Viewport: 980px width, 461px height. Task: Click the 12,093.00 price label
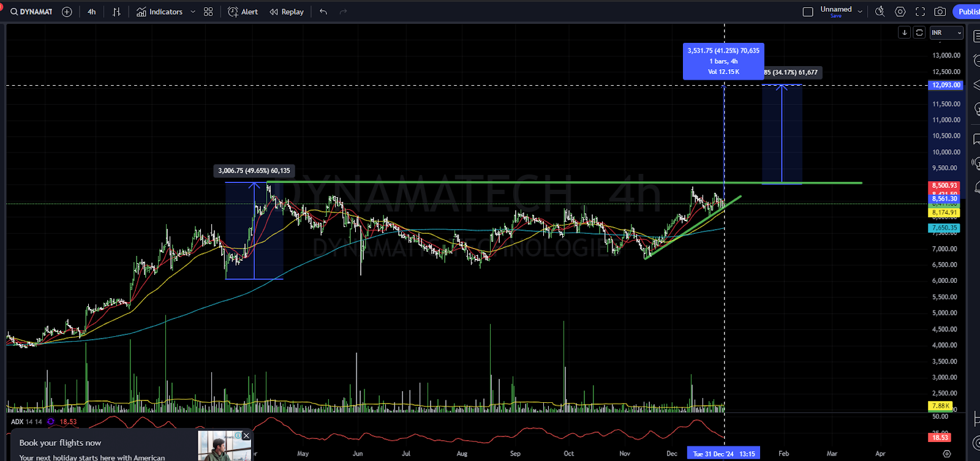tap(946, 85)
